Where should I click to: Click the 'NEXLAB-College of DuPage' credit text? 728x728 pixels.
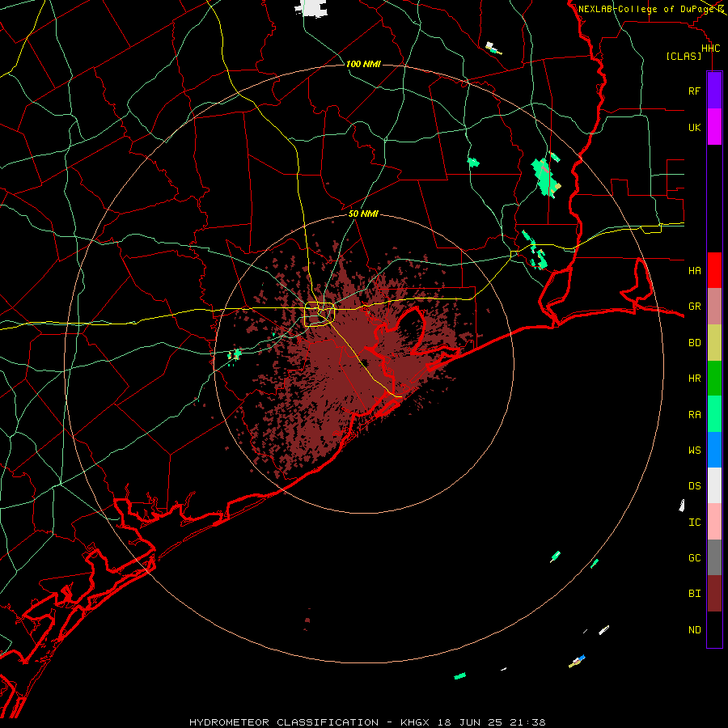pyautogui.click(x=647, y=9)
